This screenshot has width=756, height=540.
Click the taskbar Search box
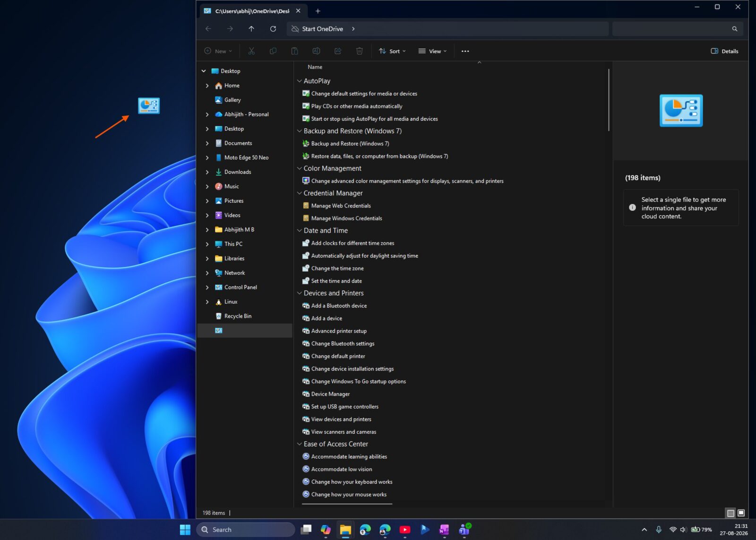[x=245, y=530]
